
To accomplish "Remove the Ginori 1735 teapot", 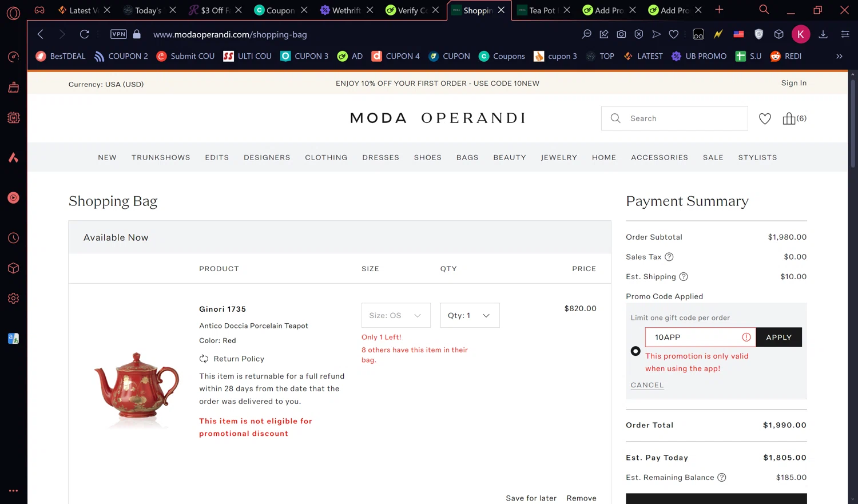I will point(581,498).
